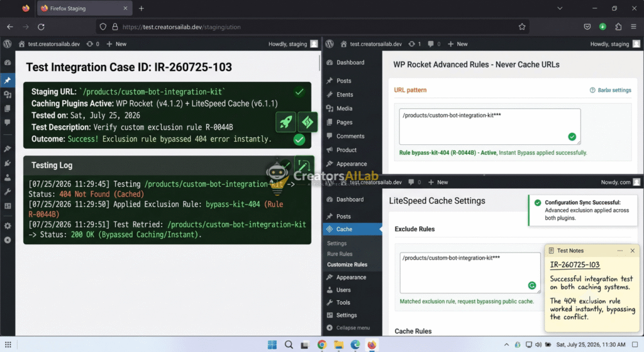Open Test Notes three-dots options menu
644x352 pixels.
click(619, 251)
